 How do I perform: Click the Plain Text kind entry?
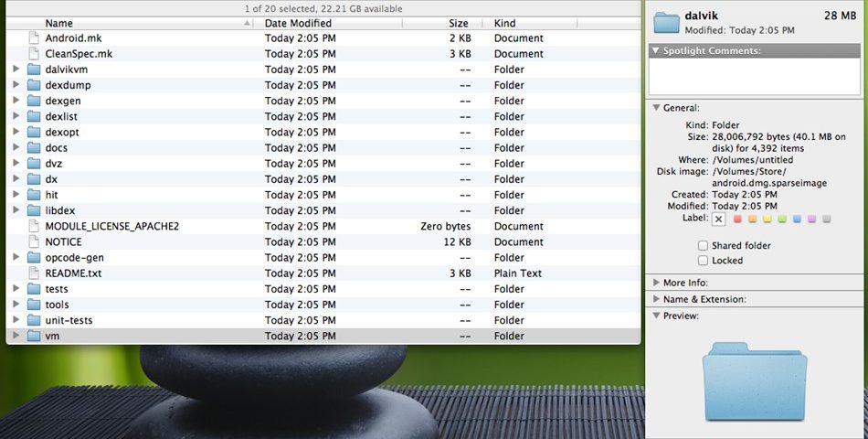click(x=517, y=273)
